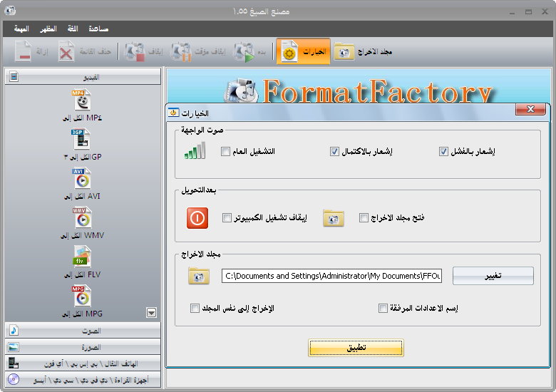The height and width of the screenshot is (392, 556).
Task: Click the FormatFactory banner logo
Action: [358, 90]
